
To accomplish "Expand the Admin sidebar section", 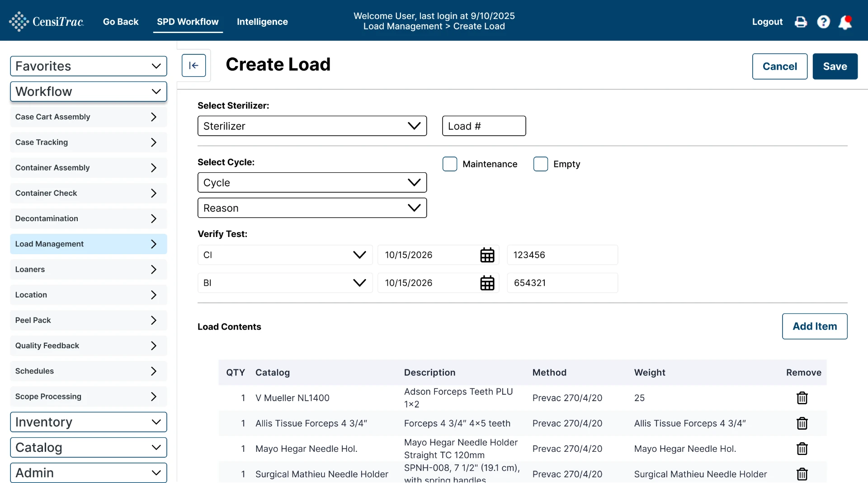I will pyautogui.click(x=89, y=473).
